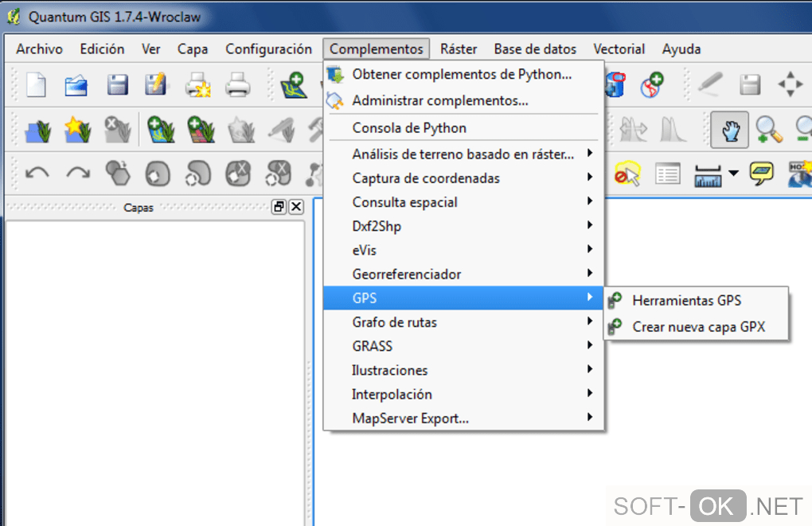Viewport: 812px width, 526px height.
Task: Click the New Project blank page icon
Action: click(x=37, y=85)
